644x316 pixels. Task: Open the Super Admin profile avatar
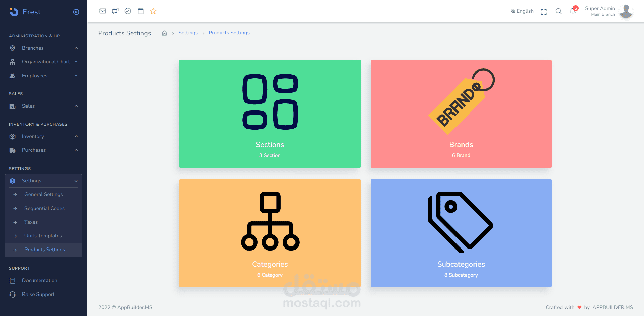pos(626,11)
